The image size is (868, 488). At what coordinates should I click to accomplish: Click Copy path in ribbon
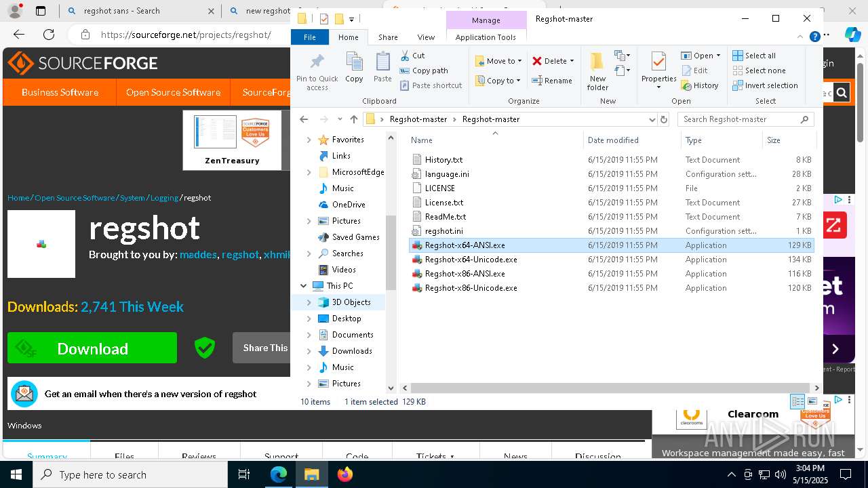[424, 70]
